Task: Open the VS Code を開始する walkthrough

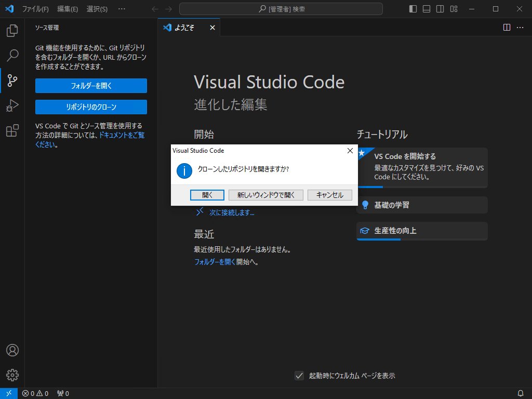Action: [x=422, y=168]
